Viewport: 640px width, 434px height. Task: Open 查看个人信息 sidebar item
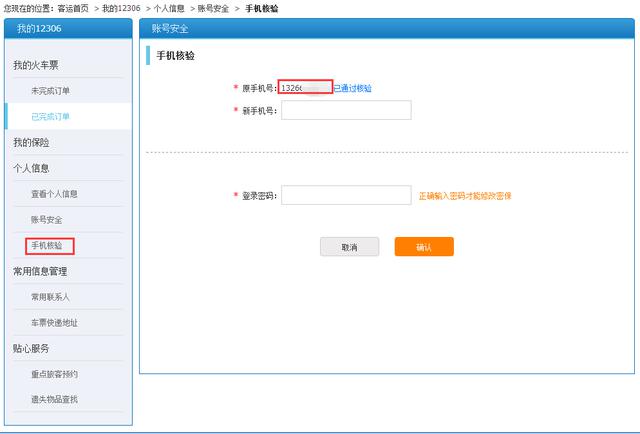click(x=54, y=194)
